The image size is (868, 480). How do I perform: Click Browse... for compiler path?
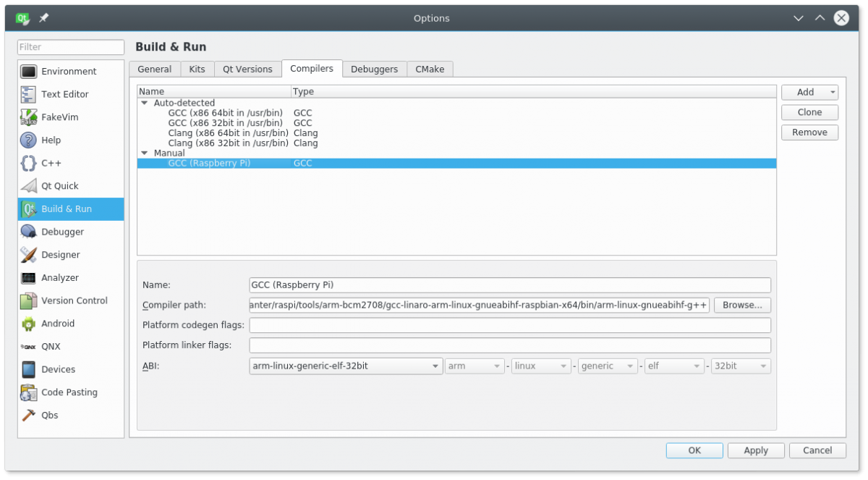pos(742,306)
